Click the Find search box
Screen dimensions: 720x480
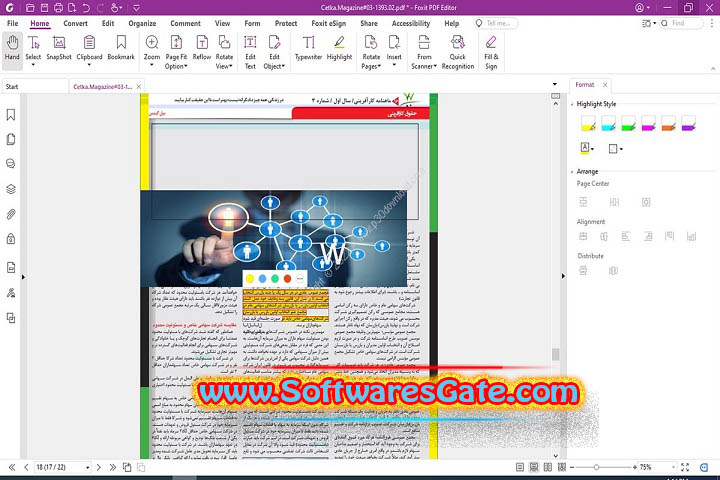click(681, 23)
